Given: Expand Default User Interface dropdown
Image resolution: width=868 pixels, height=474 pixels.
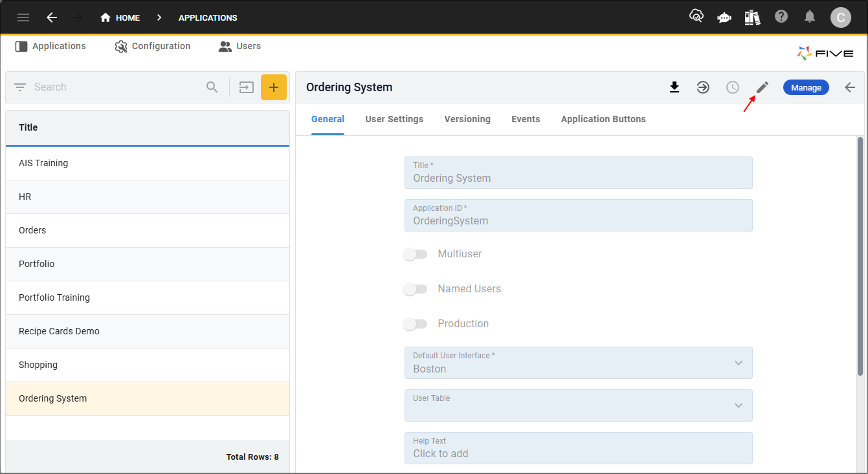Looking at the screenshot, I should (x=739, y=363).
